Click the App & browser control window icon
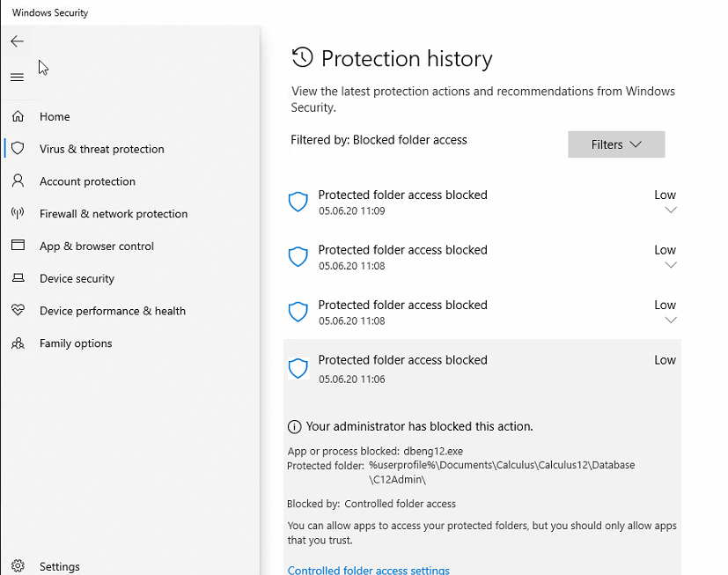The image size is (728, 575). 18,247
